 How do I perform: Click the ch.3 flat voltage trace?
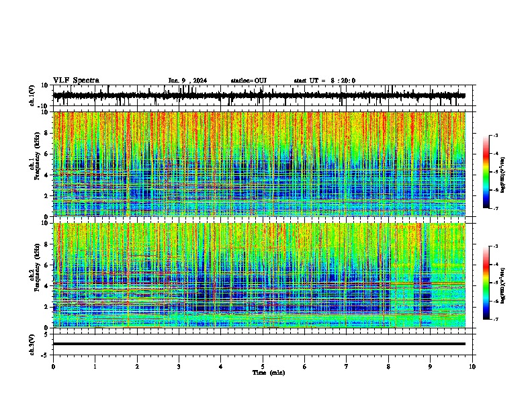coord(259,344)
